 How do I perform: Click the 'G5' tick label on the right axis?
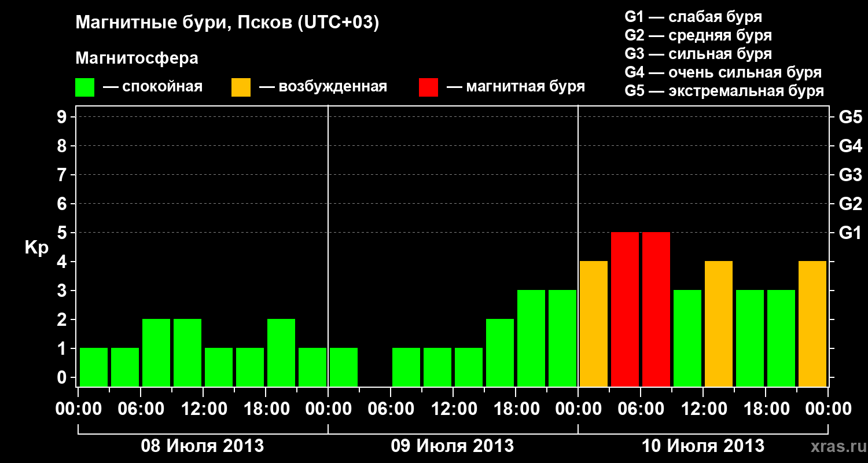851,117
